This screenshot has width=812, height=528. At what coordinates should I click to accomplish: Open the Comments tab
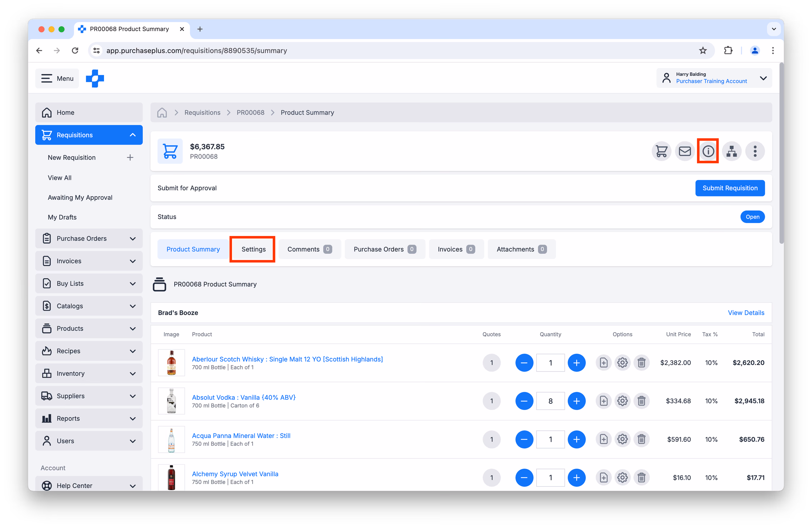click(309, 249)
